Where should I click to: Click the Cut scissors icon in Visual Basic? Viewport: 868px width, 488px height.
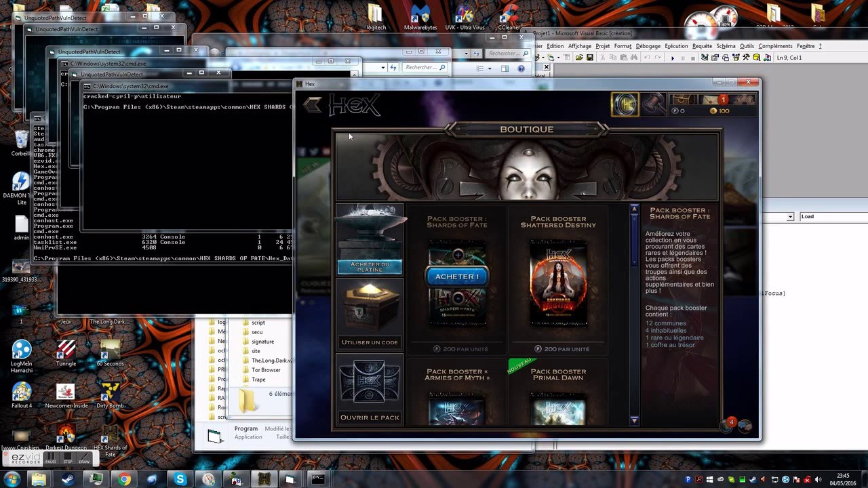point(602,58)
